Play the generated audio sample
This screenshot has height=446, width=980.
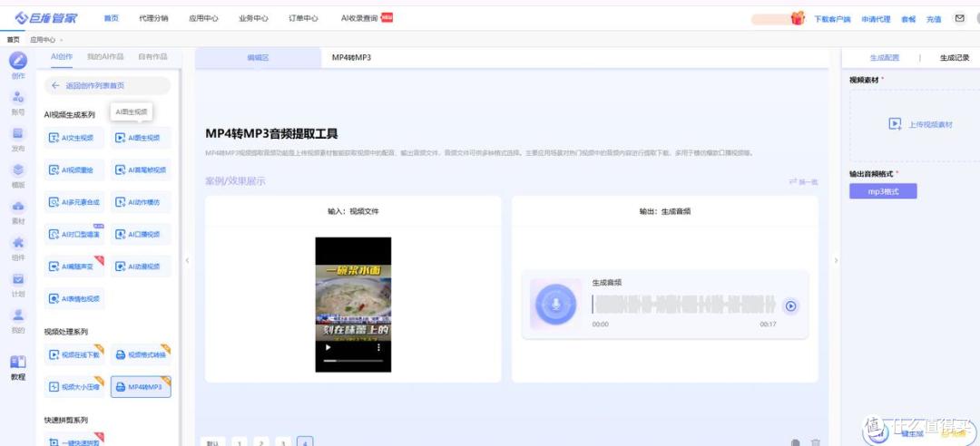click(x=790, y=306)
